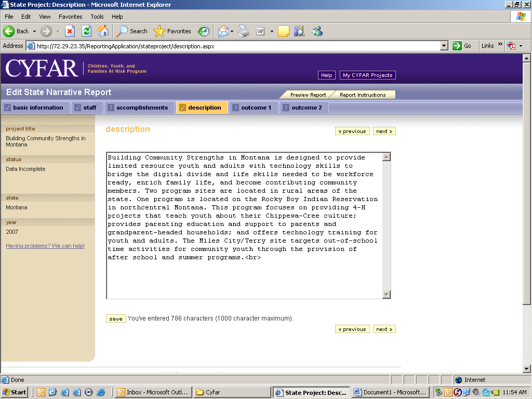
Task: Launch the media player quick launch icon
Action: [88, 392]
